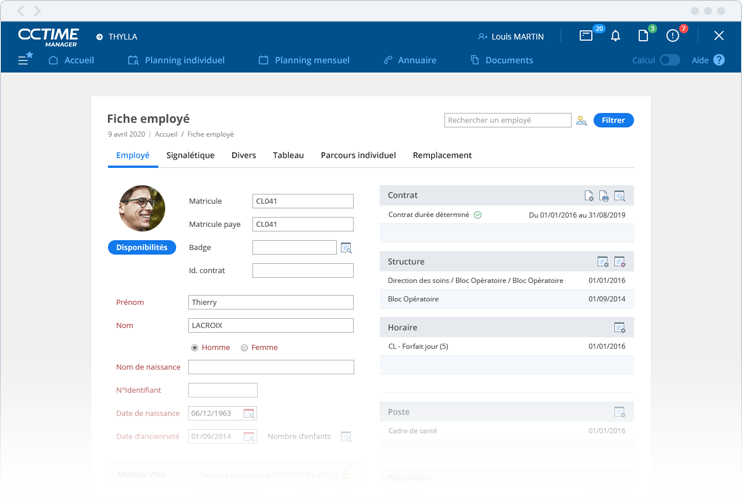This screenshot has width=742, height=502.
Task: Open the Badge lookup icon
Action: (346, 248)
